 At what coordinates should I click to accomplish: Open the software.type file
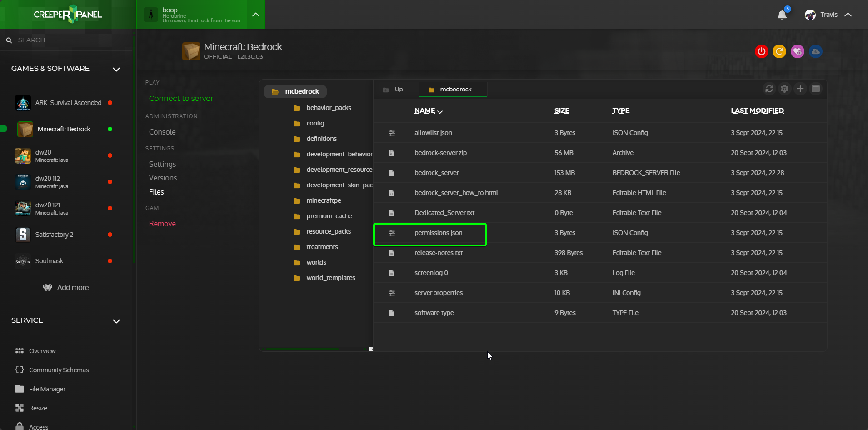click(x=434, y=313)
